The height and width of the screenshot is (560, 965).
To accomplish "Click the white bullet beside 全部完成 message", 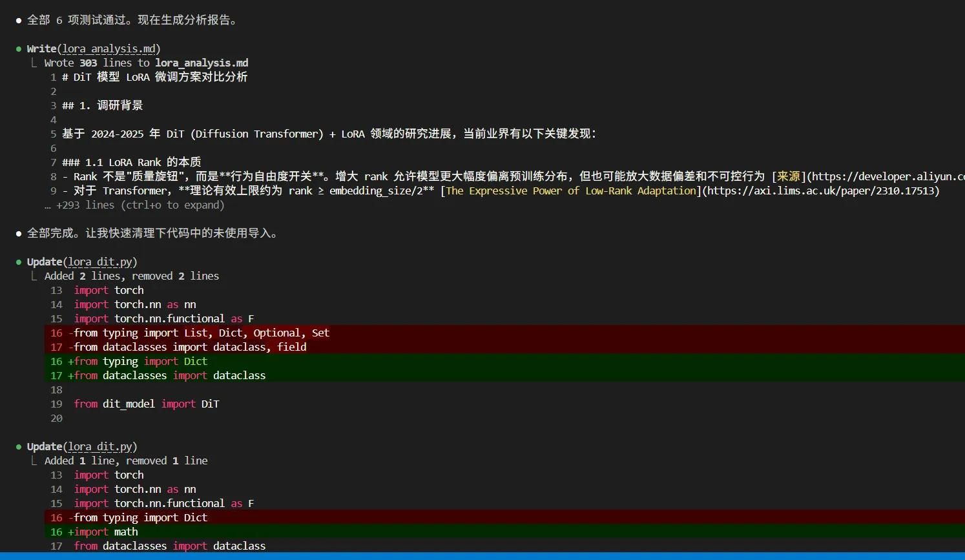I will click(x=19, y=234).
